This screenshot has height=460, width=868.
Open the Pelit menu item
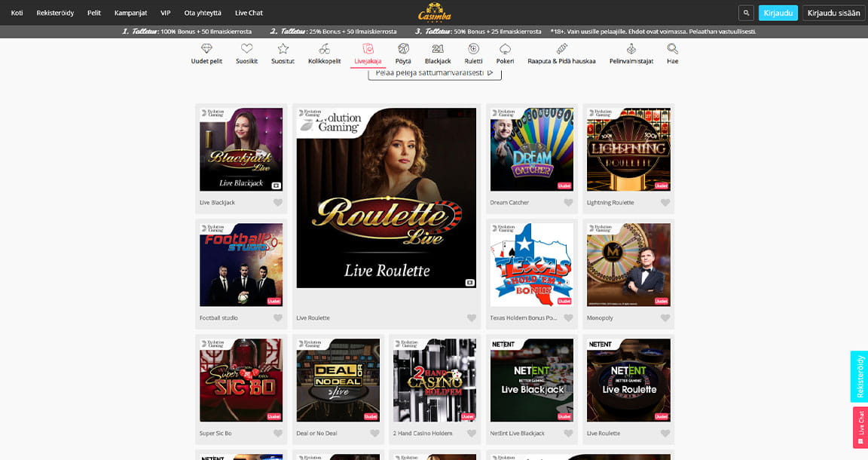(94, 13)
